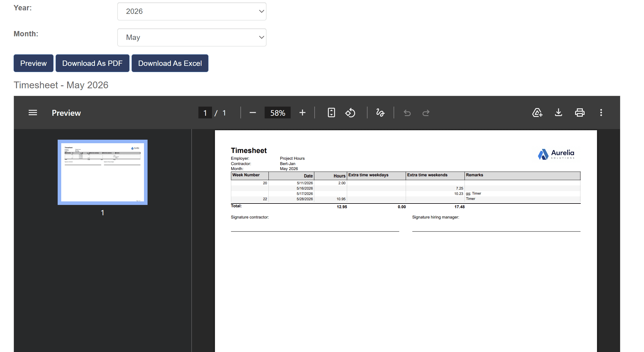644x352 pixels.
Task: Click the hours value 2.00
Action: click(342, 183)
